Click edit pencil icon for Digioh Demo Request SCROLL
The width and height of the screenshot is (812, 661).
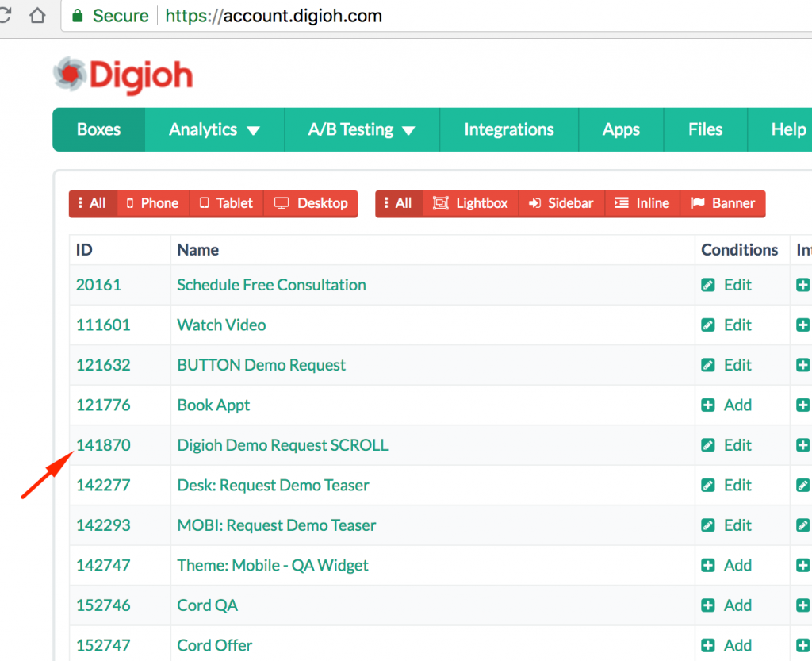[x=708, y=445]
